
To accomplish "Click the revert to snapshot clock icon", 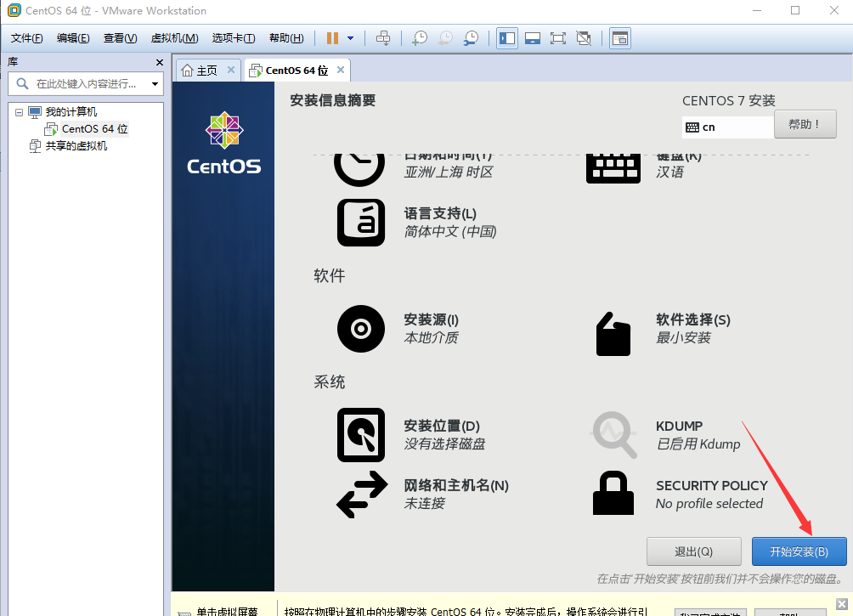I will (x=445, y=38).
